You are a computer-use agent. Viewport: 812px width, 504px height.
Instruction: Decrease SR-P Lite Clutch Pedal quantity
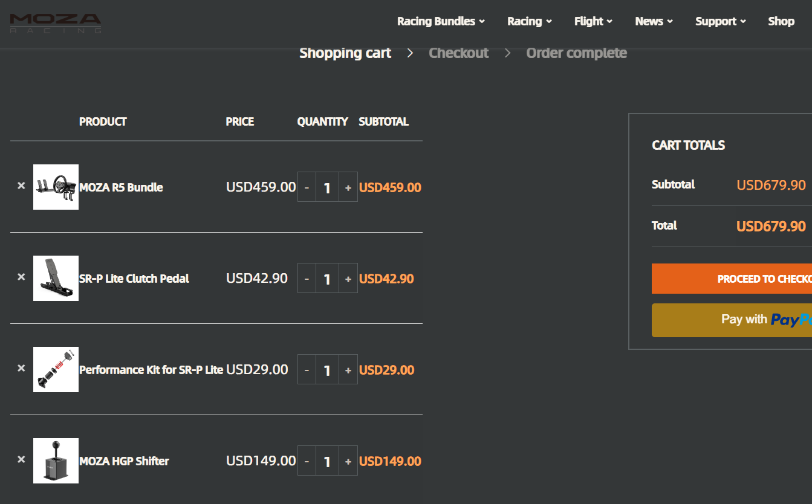click(307, 279)
